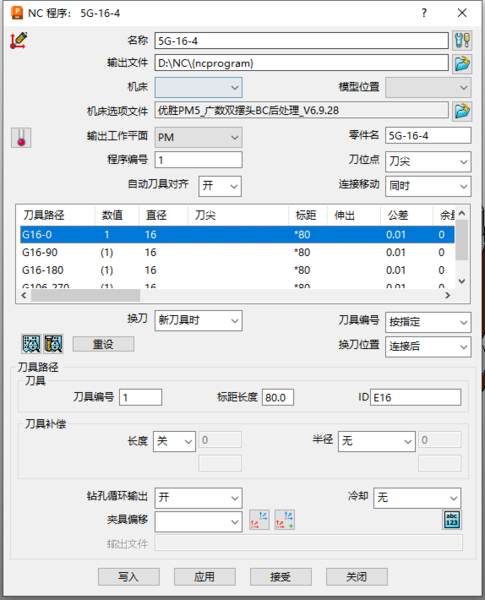
Task: Click the 标距 column header
Action: coord(308,215)
